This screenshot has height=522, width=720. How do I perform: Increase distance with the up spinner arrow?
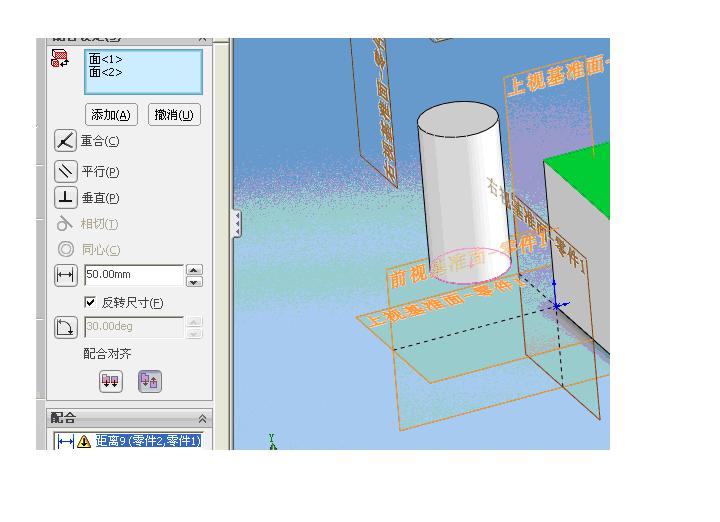tap(194, 270)
